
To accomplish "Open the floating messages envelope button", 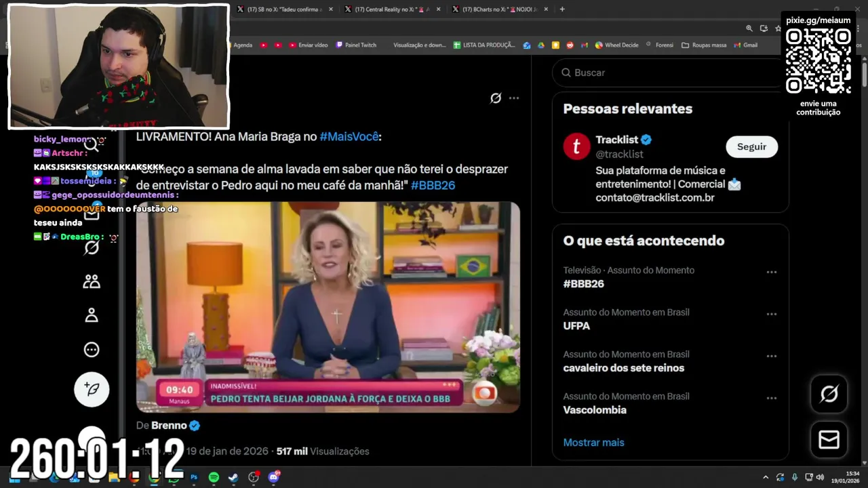I will 829,440.
